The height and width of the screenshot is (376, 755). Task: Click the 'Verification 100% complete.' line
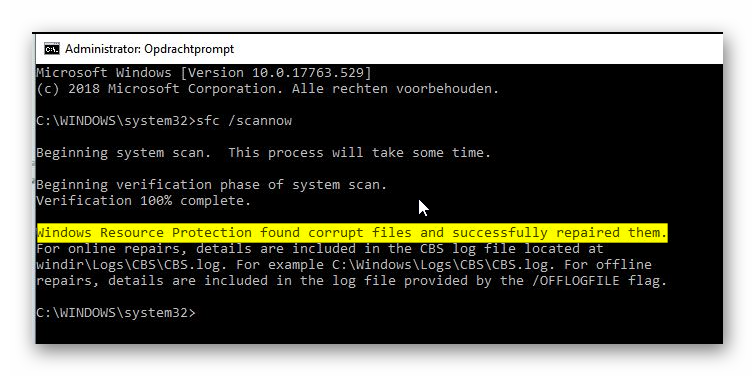pos(144,201)
